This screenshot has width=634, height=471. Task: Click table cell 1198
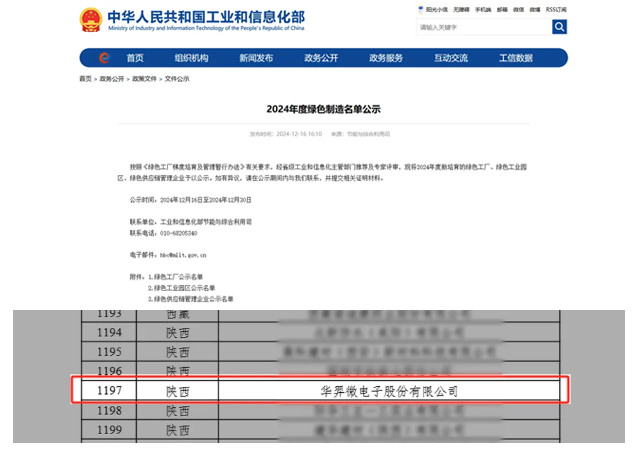[x=109, y=411]
